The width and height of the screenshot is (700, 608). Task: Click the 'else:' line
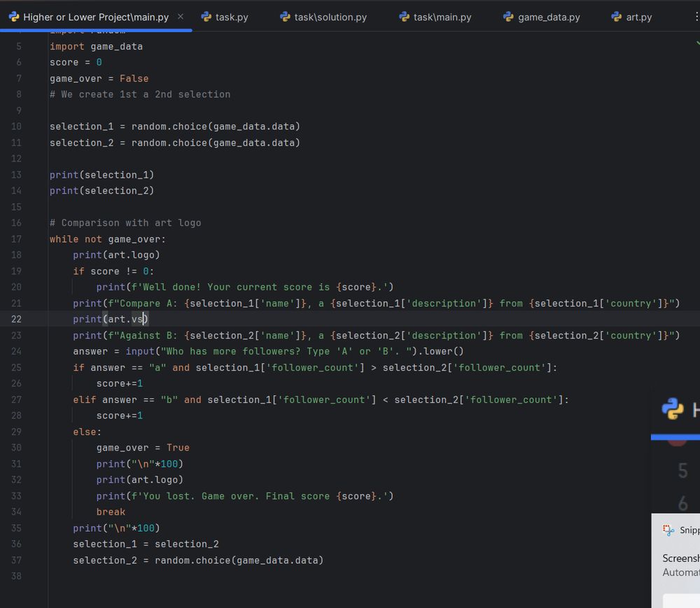point(87,432)
